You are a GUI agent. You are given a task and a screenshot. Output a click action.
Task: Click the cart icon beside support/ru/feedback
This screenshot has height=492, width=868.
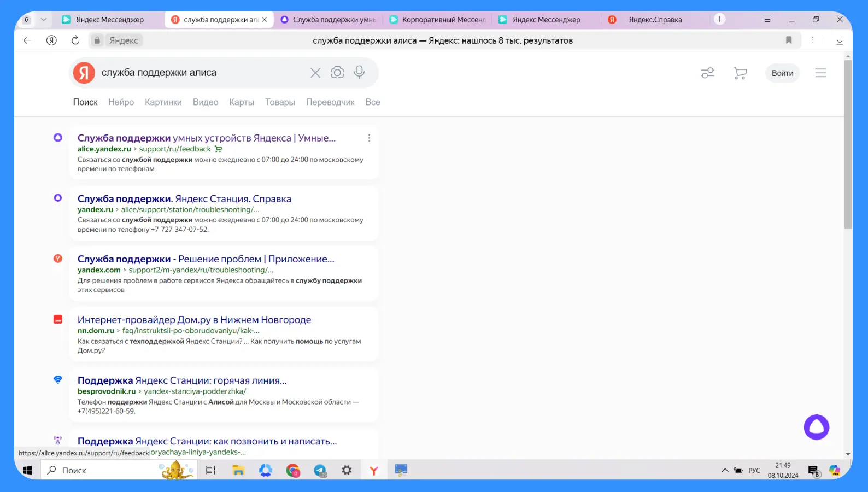(218, 149)
